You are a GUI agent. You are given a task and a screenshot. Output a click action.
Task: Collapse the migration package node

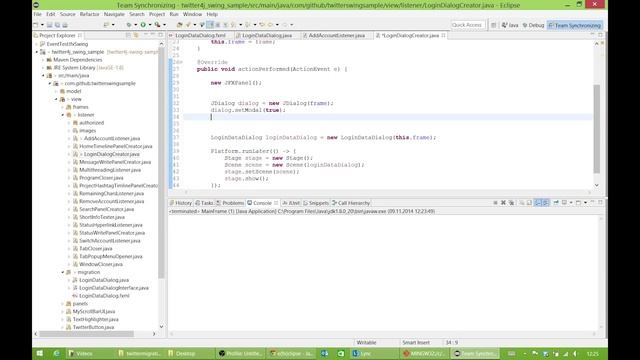tap(63, 272)
